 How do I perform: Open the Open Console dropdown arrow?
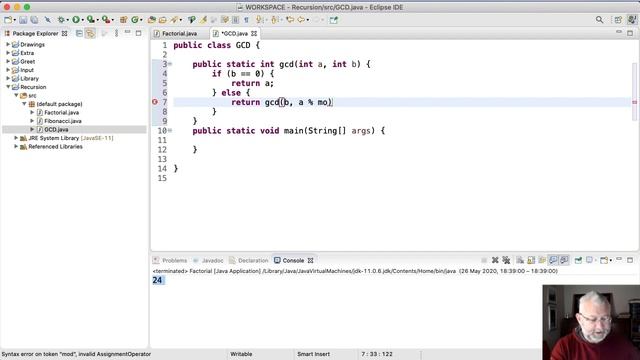point(611,260)
